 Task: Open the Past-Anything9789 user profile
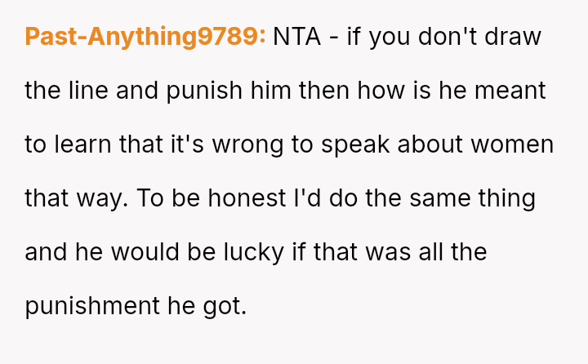[145, 38]
